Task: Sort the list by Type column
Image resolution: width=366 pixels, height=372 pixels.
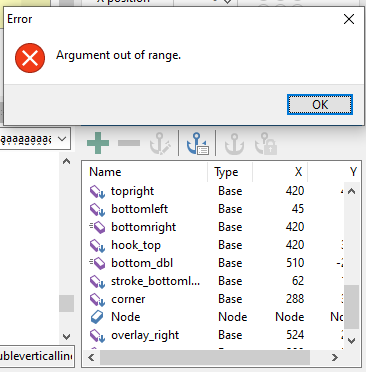Action: coord(230,172)
